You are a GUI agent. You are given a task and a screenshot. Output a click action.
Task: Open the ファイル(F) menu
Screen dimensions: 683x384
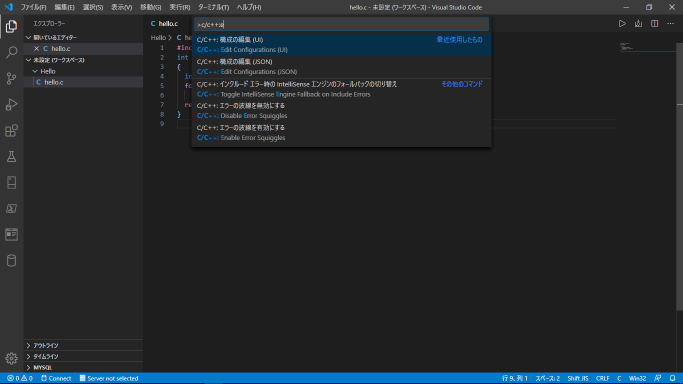(33, 7)
